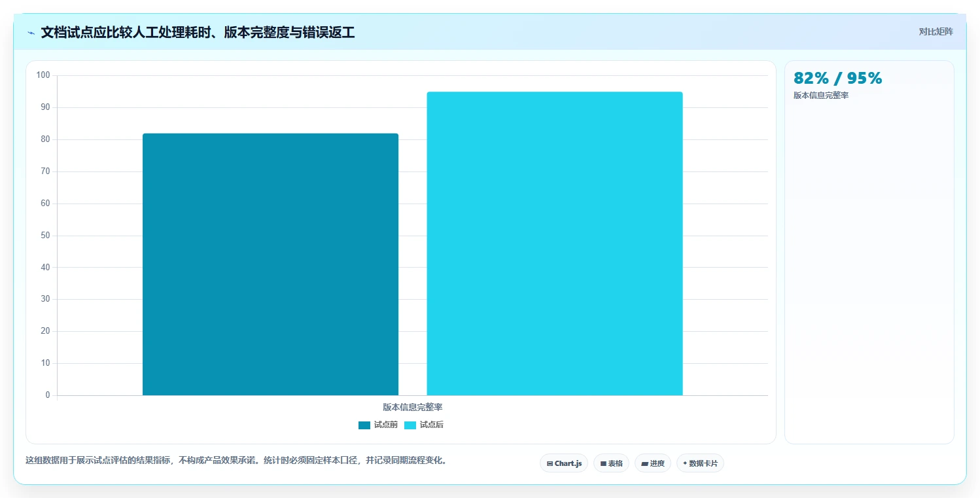980x498 pixels.
Task: Click the footnote starting with 这组数据用于展示
Action: [x=237, y=460]
